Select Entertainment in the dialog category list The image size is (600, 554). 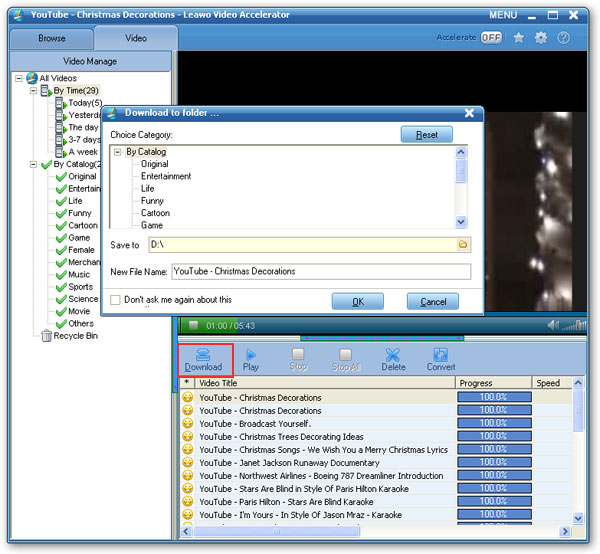click(x=166, y=176)
